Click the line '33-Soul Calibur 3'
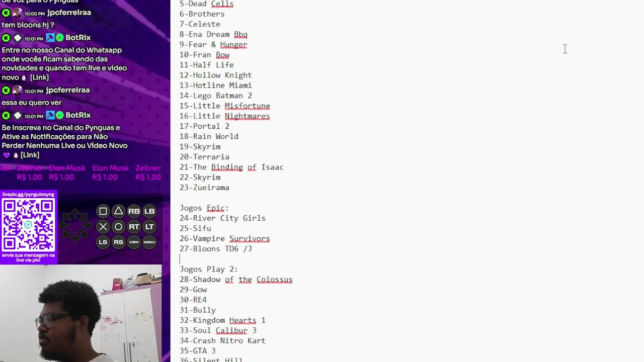Screen dimensions: 644x362 pyautogui.click(x=218, y=330)
